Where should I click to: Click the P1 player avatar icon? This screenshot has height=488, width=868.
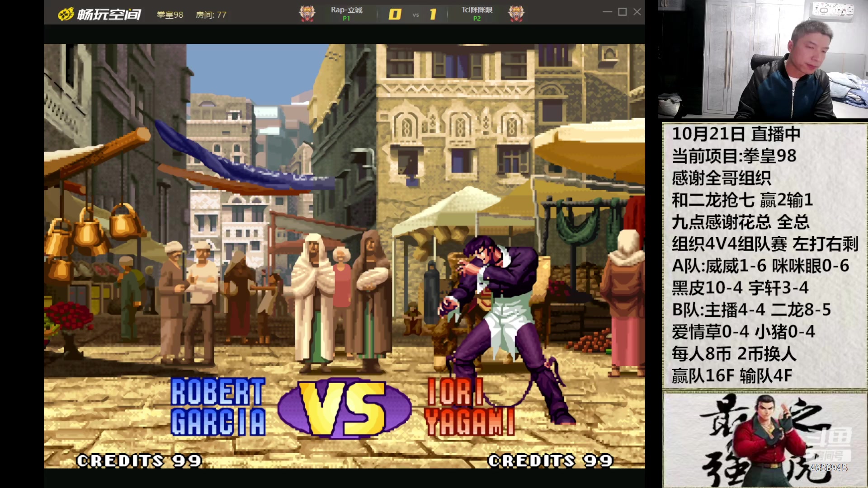coord(307,14)
